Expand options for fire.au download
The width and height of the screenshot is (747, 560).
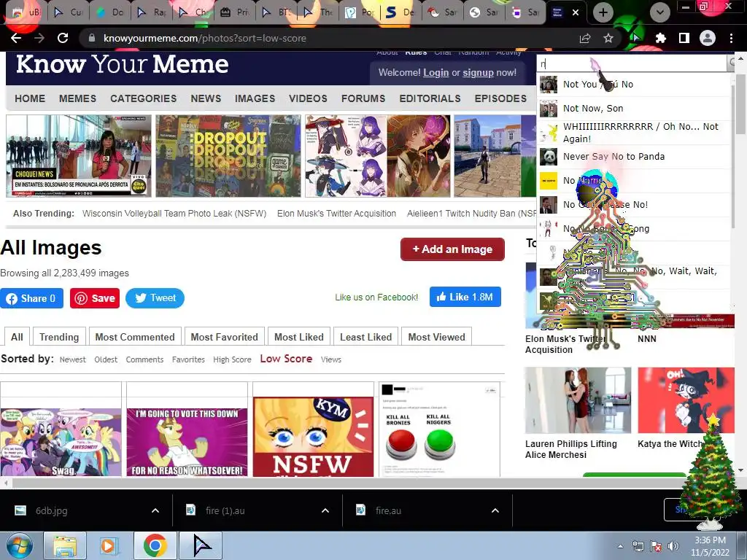[495, 510]
